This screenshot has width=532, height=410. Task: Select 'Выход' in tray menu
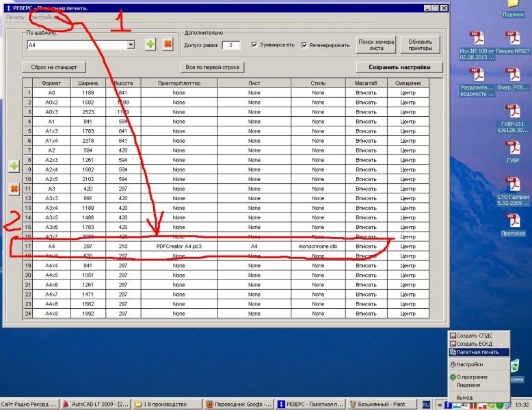click(x=479, y=397)
